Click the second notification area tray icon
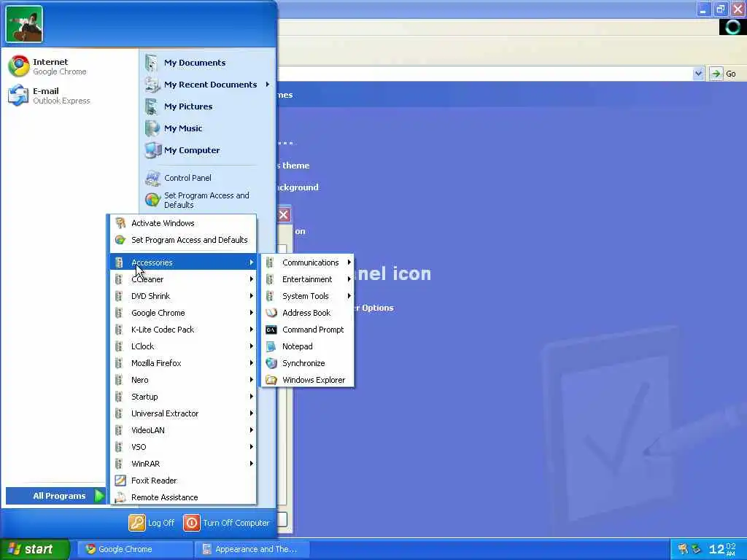 [x=696, y=549]
